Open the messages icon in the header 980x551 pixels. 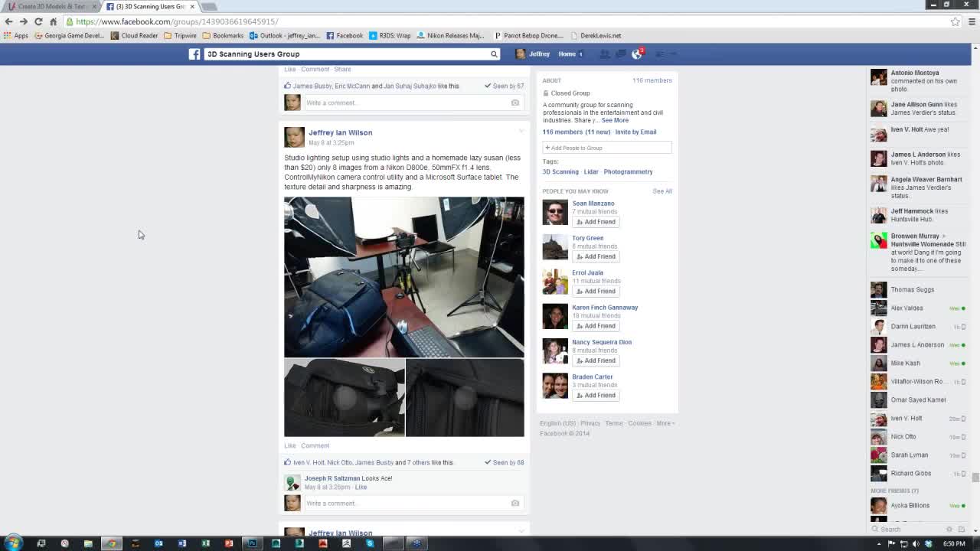coord(620,54)
